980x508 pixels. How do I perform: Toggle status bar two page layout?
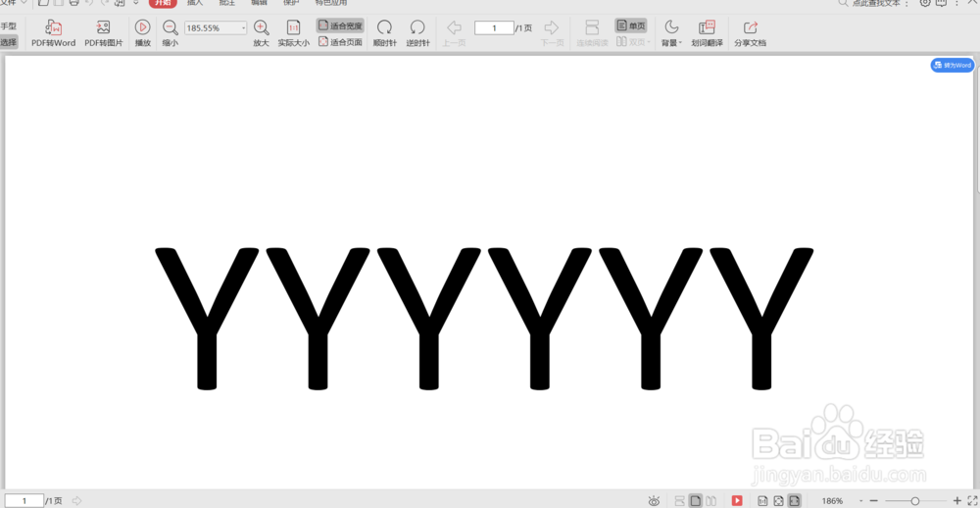(710, 500)
